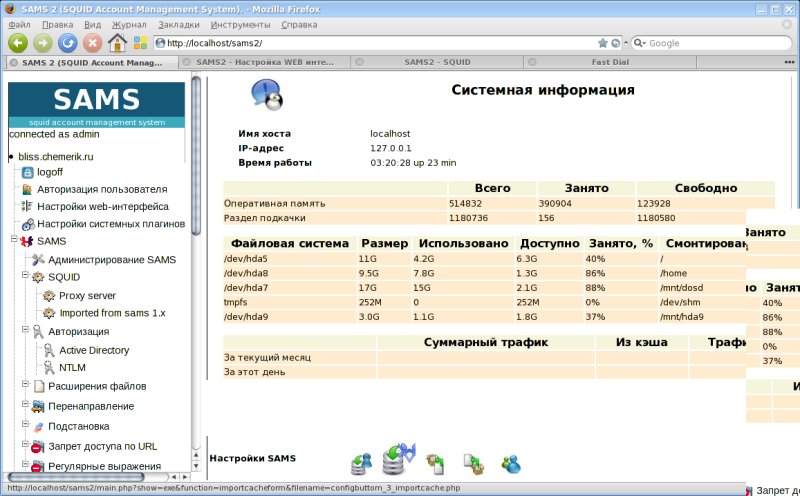Click the SQUID gear icon
Screen dimensions: 800x496
click(38, 277)
